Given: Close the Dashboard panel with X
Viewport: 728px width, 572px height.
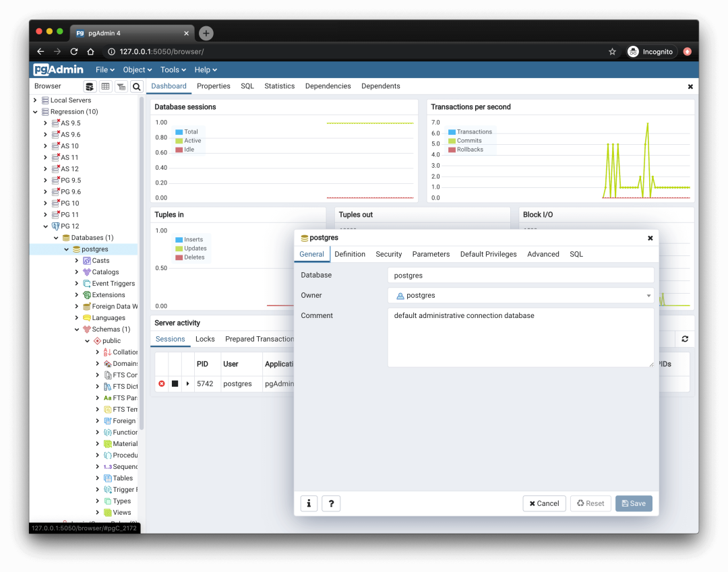Looking at the screenshot, I should click(690, 87).
